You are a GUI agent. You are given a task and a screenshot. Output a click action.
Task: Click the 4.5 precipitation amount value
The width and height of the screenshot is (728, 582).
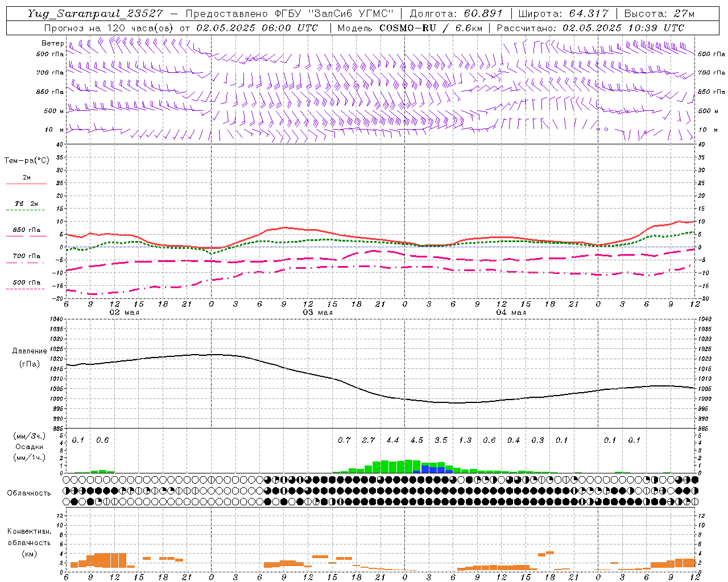pyautogui.click(x=417, y=440)
